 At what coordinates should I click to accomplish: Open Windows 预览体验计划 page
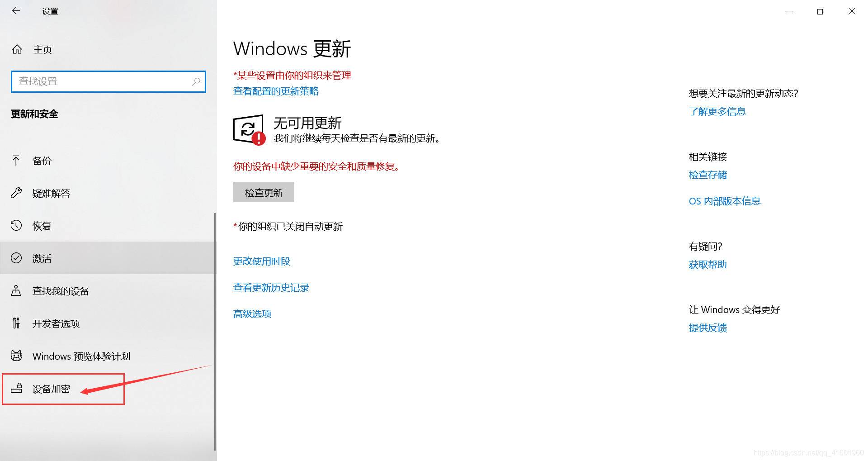click(108, 356)
